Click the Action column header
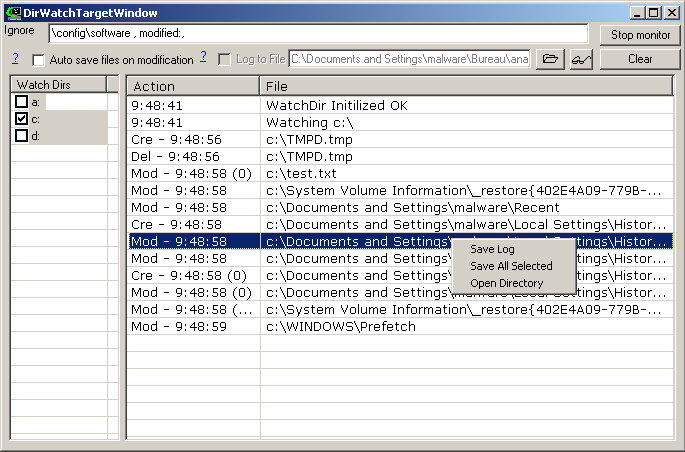The height and width of the screenshot is (452, 685). coord(193,87)
